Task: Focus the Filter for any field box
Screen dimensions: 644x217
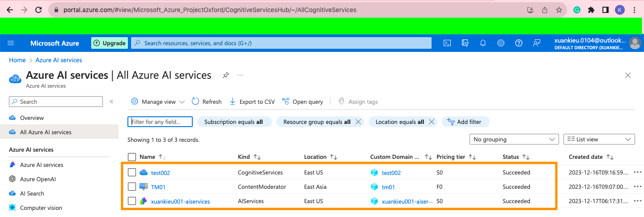Action: point(160,122)
